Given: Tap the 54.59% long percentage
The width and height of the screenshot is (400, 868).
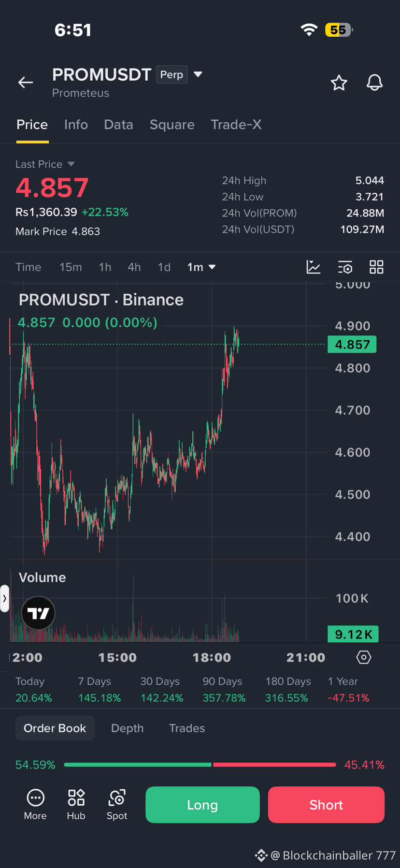Looking at the screenshot, I should click(x=35, y=765).
